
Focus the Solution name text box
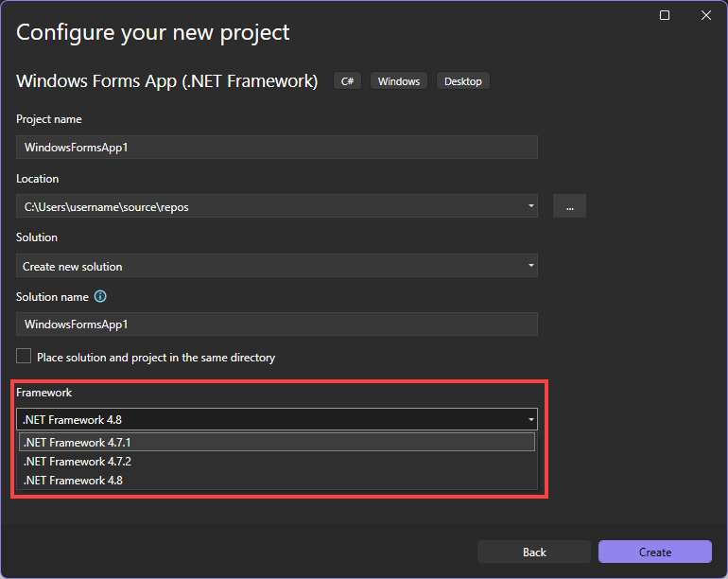276,325
